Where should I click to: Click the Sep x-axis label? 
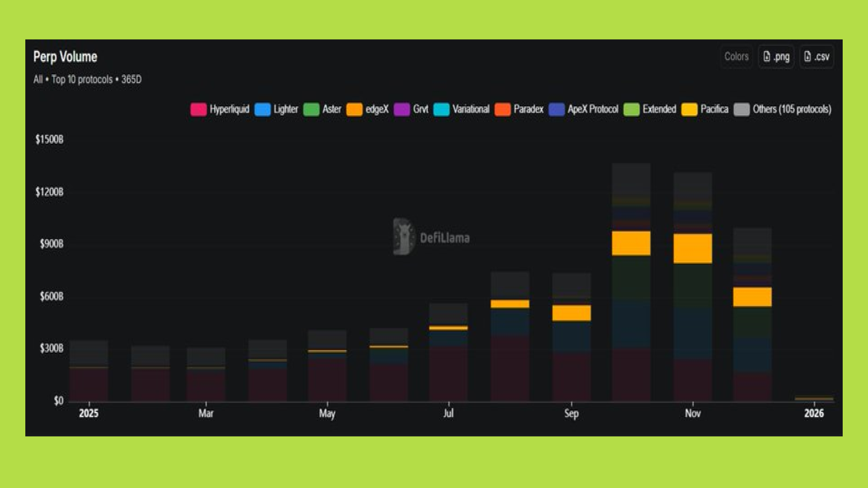[x=571, y=413]
